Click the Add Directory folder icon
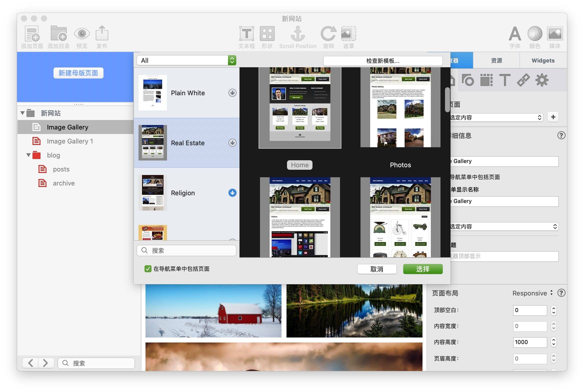Image resolution: width=584 pixels, height=392 pixels. point(58,34)
